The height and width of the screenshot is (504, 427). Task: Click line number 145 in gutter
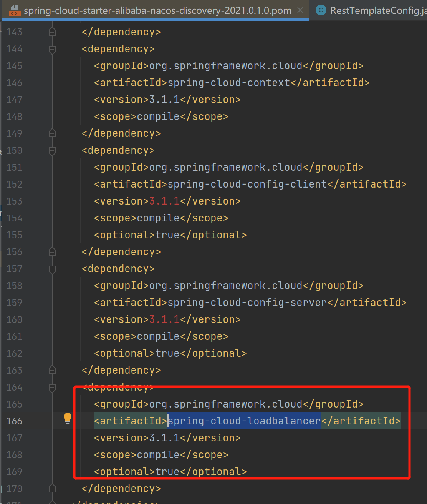coord(14,66)
